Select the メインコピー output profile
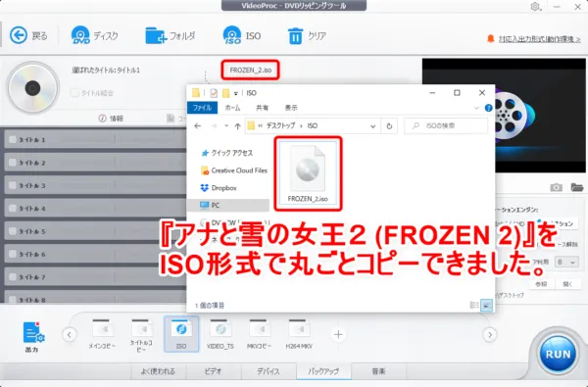Viewport: 588px width, 387px height. (102, 334)
